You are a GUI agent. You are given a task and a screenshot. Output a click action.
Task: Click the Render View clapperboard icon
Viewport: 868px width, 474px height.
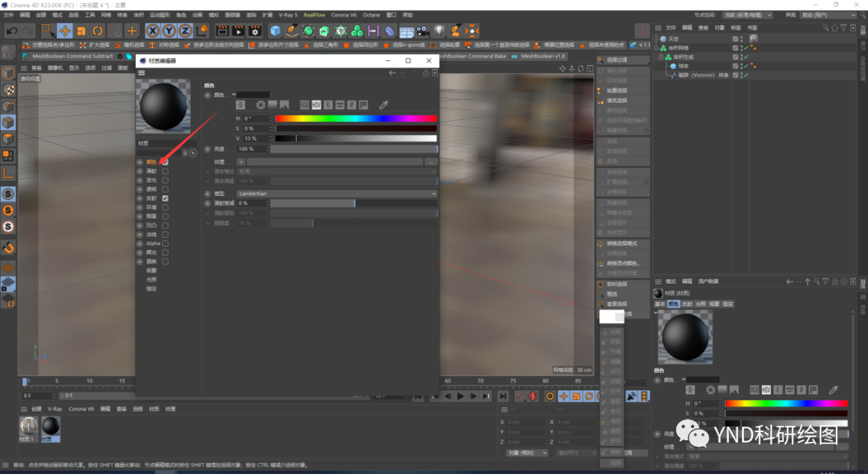tap(222, 31)
